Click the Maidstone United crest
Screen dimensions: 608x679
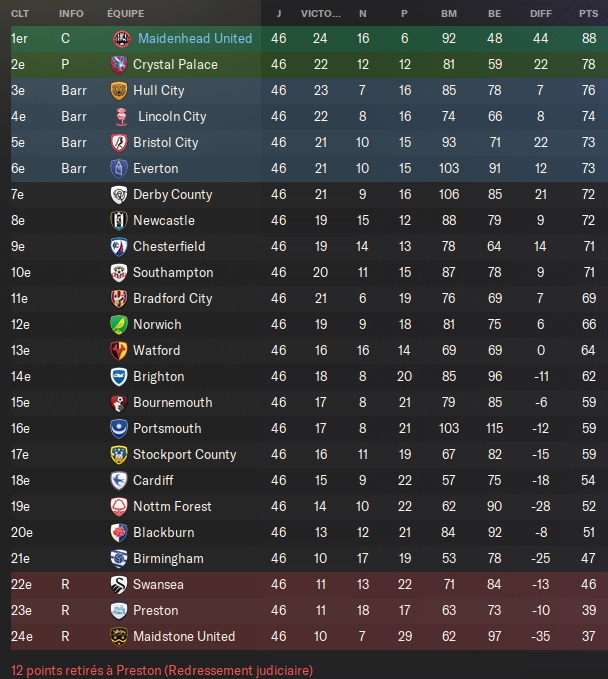[x=119, y=636]
